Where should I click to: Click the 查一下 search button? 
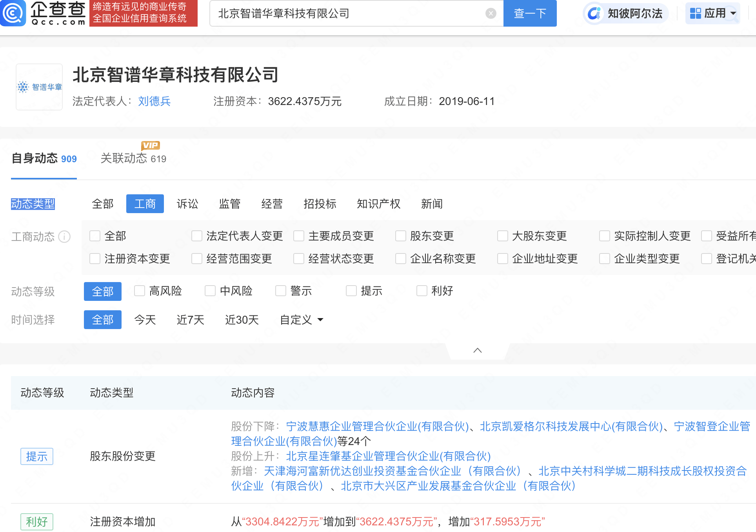click(530, 14)
